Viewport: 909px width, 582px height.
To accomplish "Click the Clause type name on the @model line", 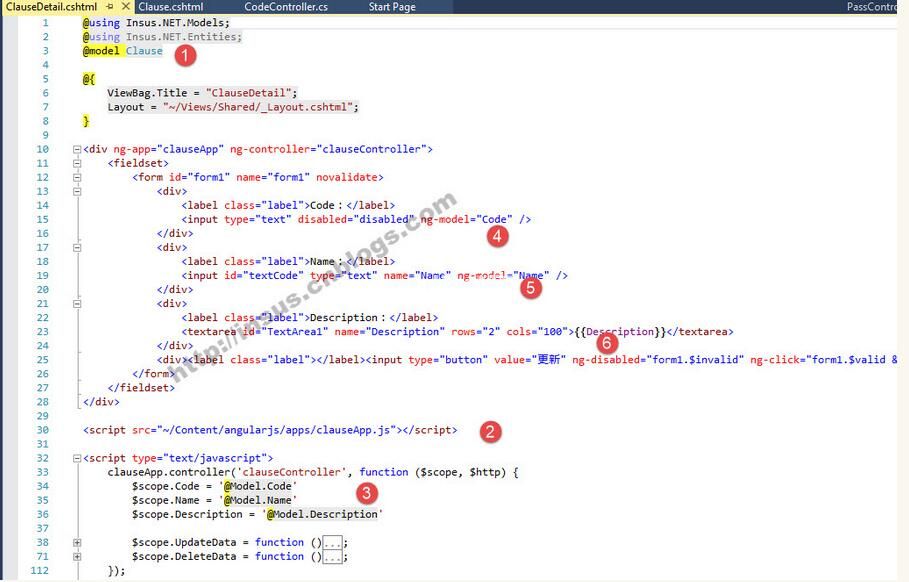I will tap(144, 51).
